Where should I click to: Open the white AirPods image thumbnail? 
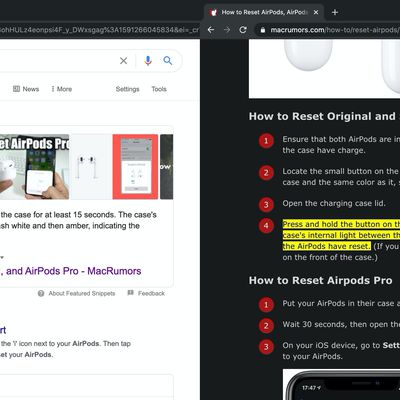pyautogui.click(x=91, y=167)
